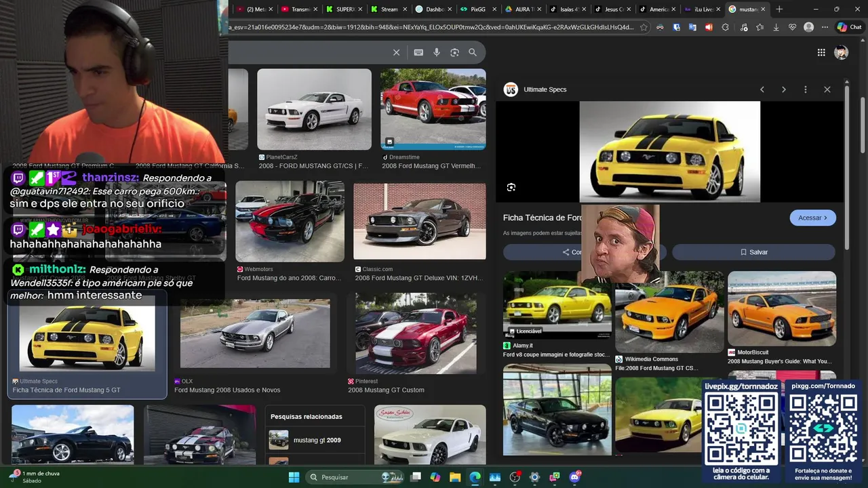Show next image in preview panel
Image resolution: width=868 pixels, height=488 pixels.
coord(784,89)
